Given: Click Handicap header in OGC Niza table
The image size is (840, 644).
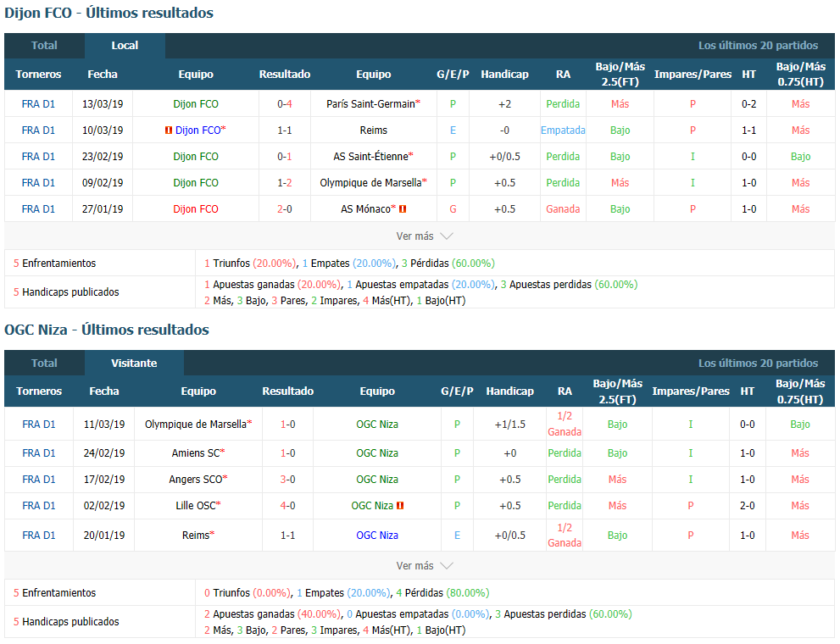Looking at the screenshot, I should point(510,391).
